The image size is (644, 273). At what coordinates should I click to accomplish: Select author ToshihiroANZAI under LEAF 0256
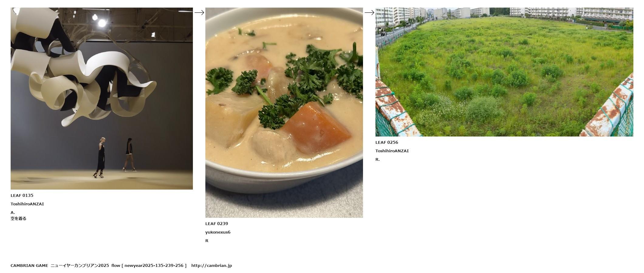[392, 151]
